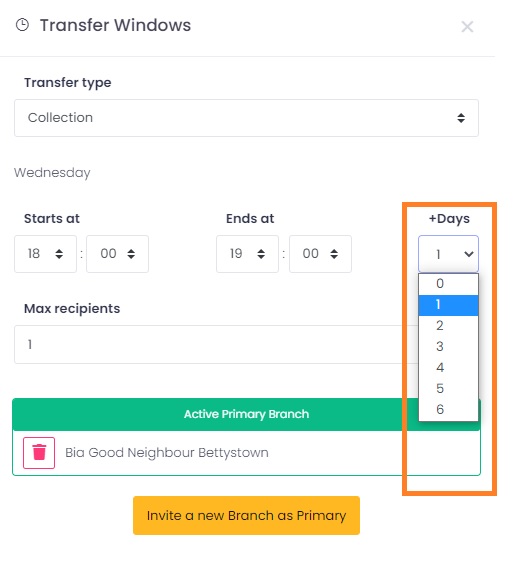Open the Ends at hour selector
The width and height of the screenshot is (518, 568).
click(247, 254)
